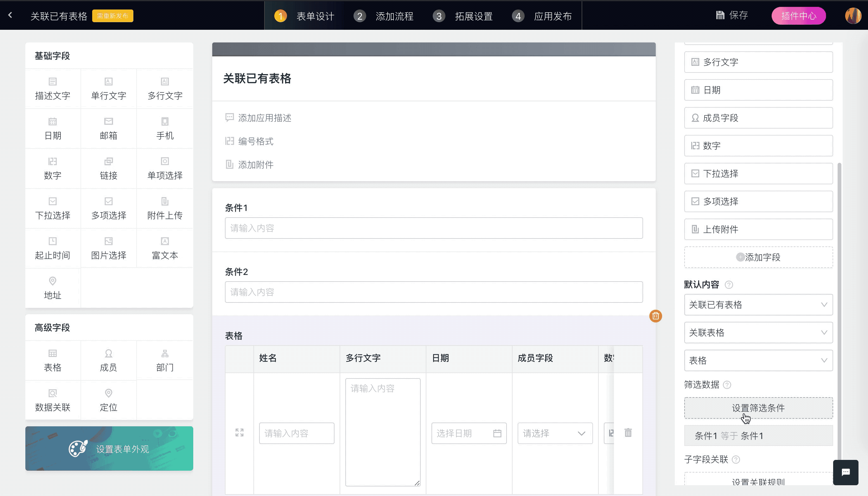Click 添加附件 option
Image resolution: width=868 pixels, height=496 pixels.
click(249, 165)
